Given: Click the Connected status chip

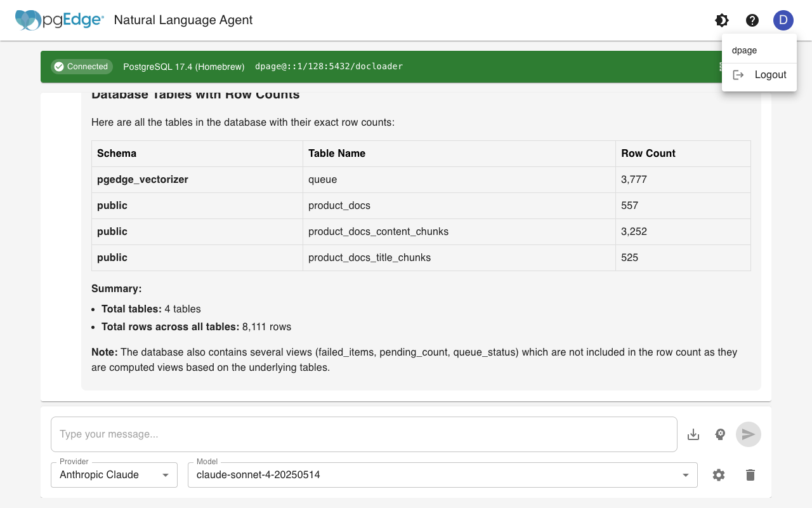Looking at the screenshot, I should pyautogui.click(x=81, y=67).
